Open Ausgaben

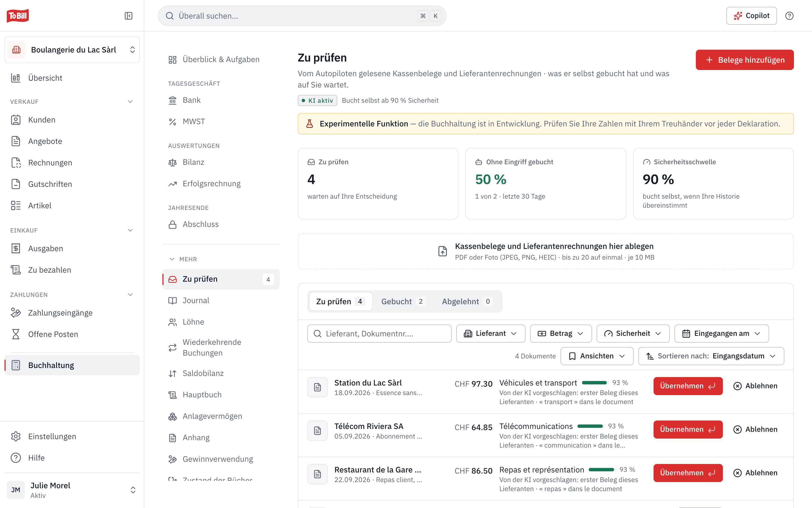(x=72, y=249)
